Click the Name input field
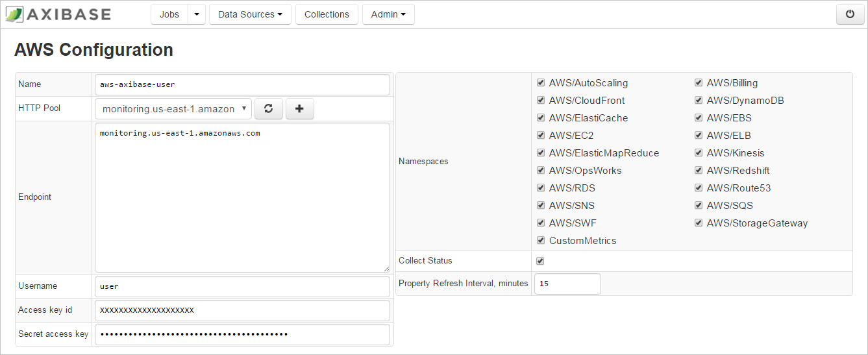Screen dimensions: 868x355 tap(242, 84)
